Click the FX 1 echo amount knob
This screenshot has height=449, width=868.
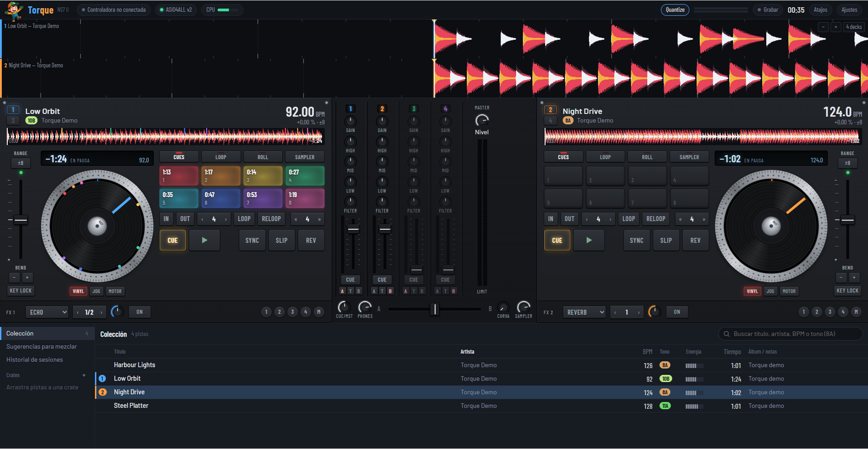[x=117, y=312]
